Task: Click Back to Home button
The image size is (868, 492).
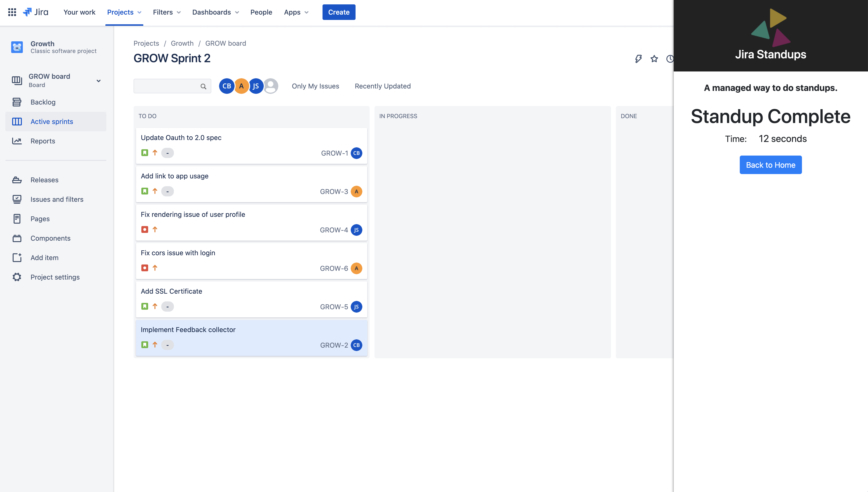Action: point(770,165)
